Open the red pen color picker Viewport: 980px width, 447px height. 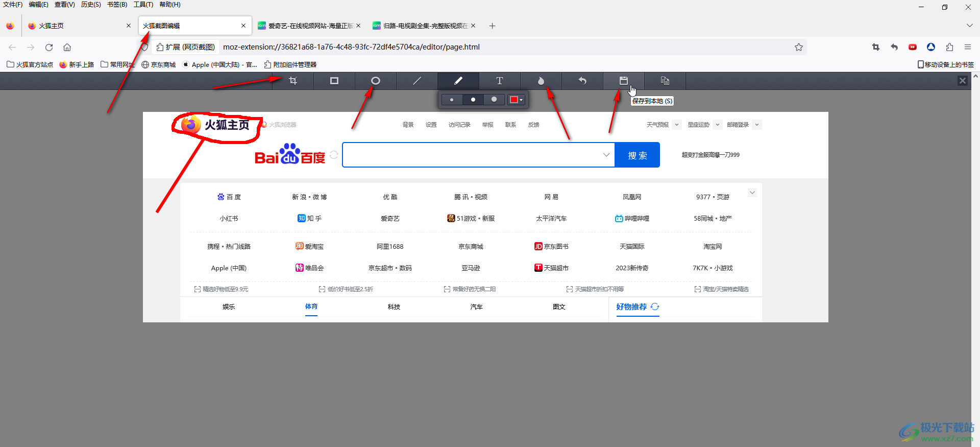coord(517,100)
